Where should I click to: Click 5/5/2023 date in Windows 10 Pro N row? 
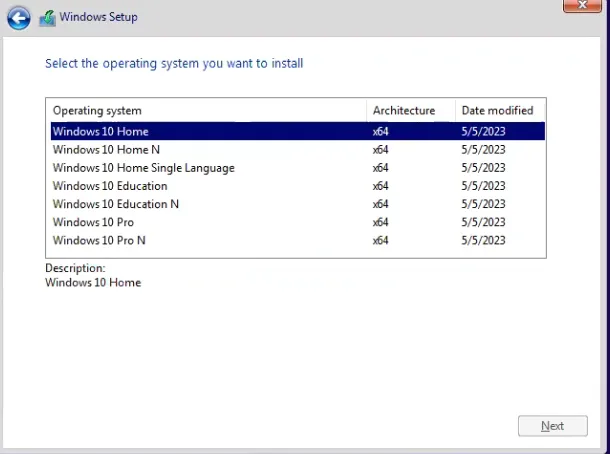click(483, 240)
